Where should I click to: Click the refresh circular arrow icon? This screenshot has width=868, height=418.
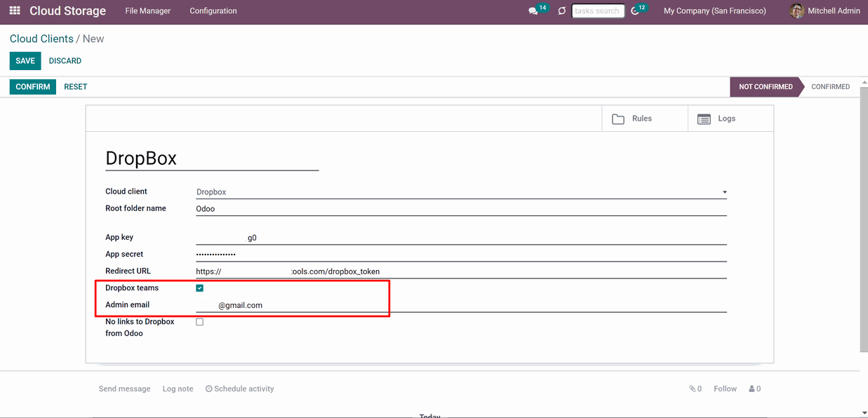point(561,11)
